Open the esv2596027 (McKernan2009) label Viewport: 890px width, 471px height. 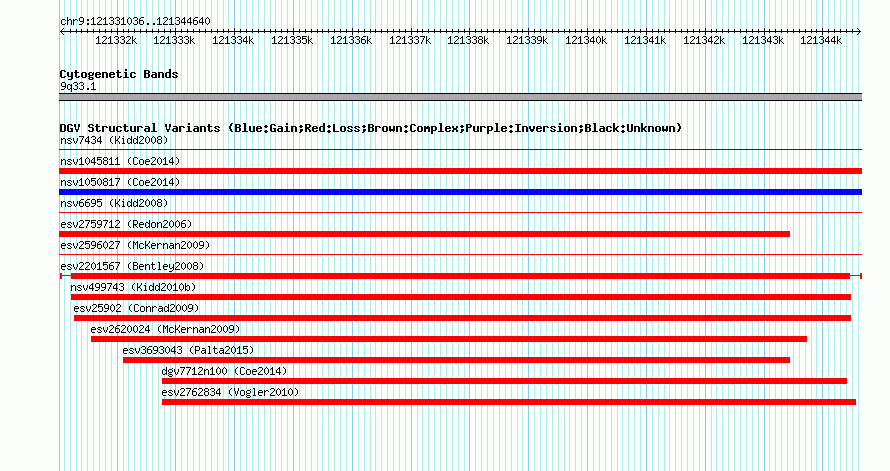(x=135, y=245)
